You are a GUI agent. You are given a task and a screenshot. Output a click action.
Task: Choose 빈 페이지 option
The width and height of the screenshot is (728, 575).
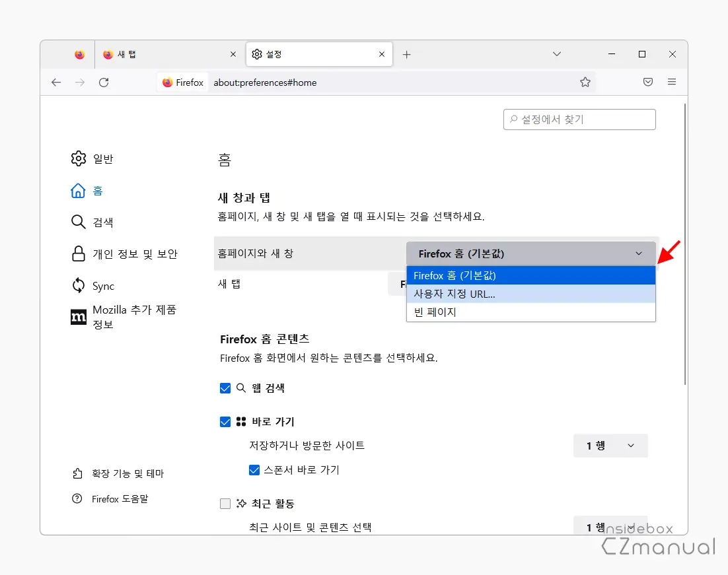(530, 312)
